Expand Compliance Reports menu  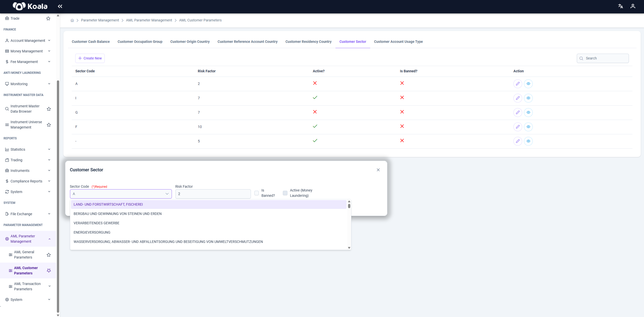[x=28, y=181]
